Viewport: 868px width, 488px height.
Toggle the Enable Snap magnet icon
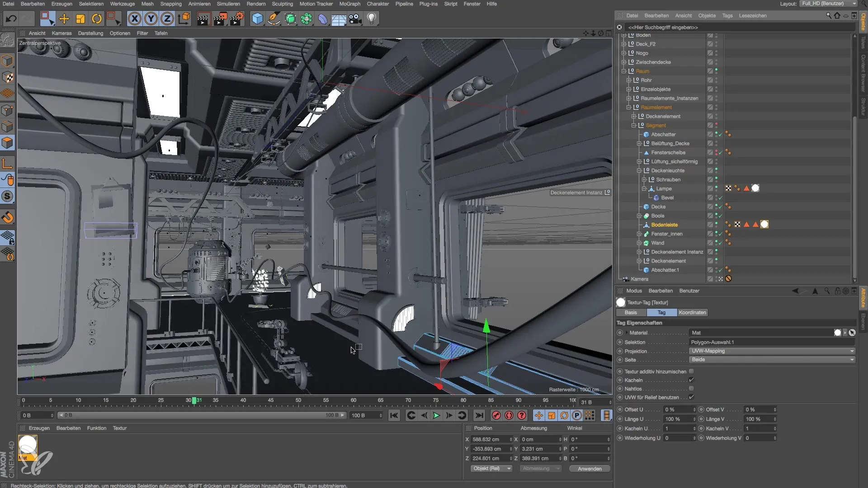point(8,217)
